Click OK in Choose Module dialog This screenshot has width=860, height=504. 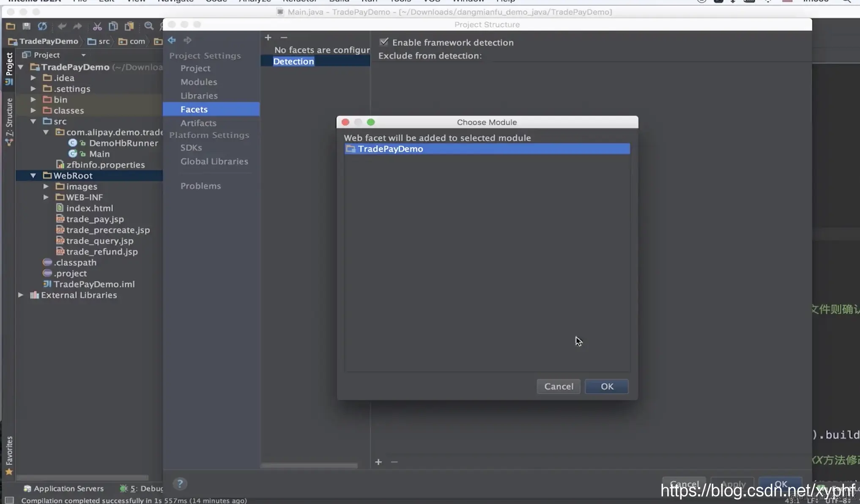pos(607,386)
